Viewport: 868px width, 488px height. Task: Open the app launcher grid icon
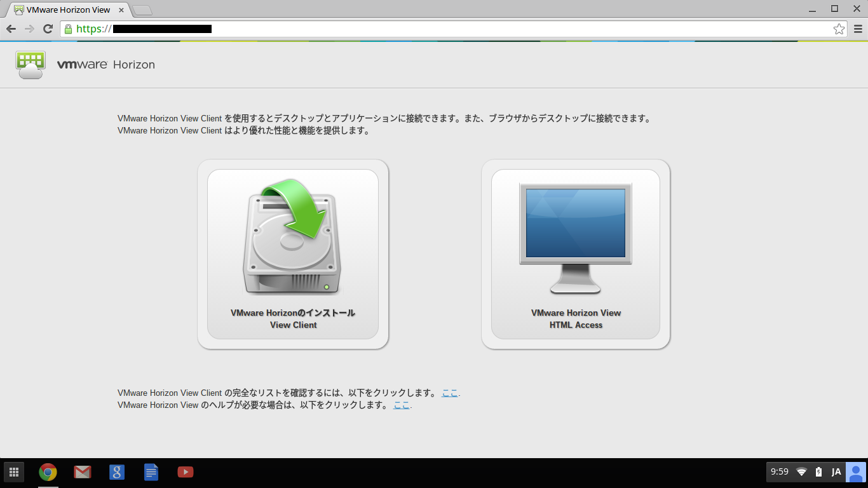pos(14,472)
